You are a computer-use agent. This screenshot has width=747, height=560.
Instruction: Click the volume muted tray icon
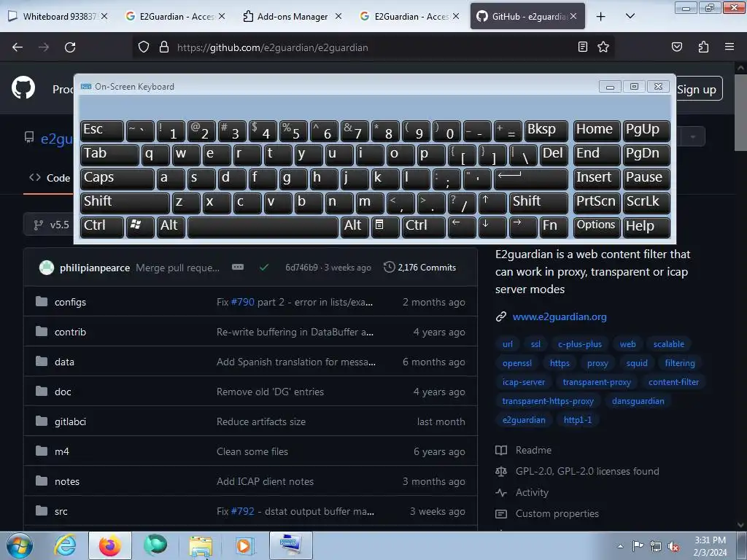[673, 547]
